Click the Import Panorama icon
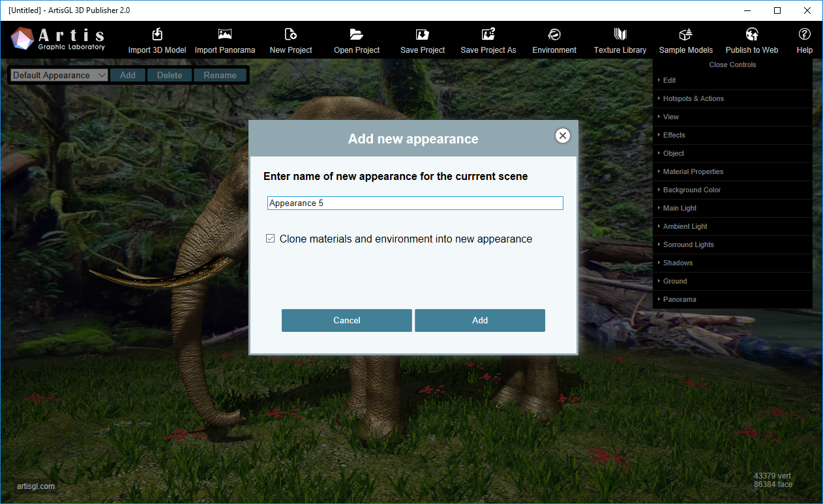 click(225, 34)
